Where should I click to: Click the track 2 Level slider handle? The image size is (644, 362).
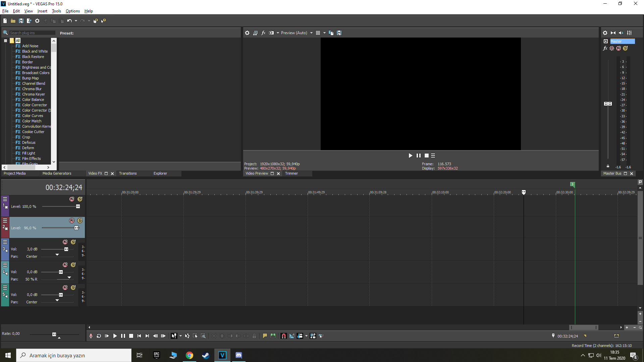pyautogui.click(x=76, y=228)
